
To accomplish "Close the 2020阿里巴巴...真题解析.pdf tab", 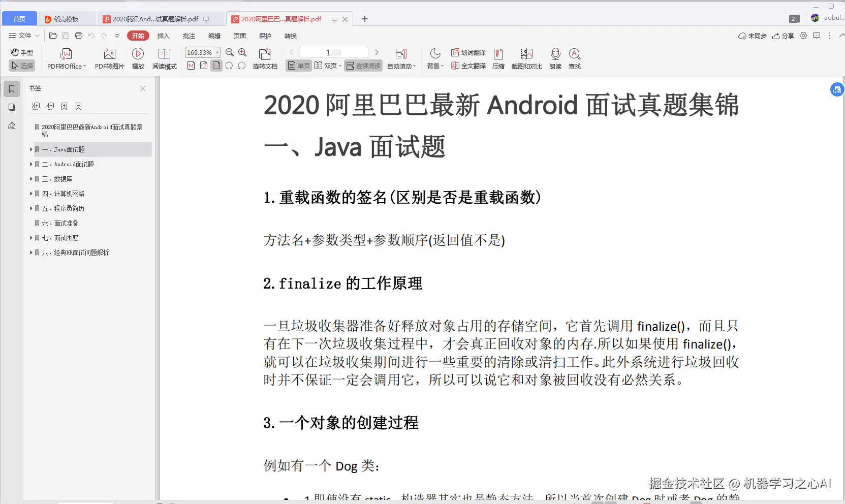I will point(345,19).
